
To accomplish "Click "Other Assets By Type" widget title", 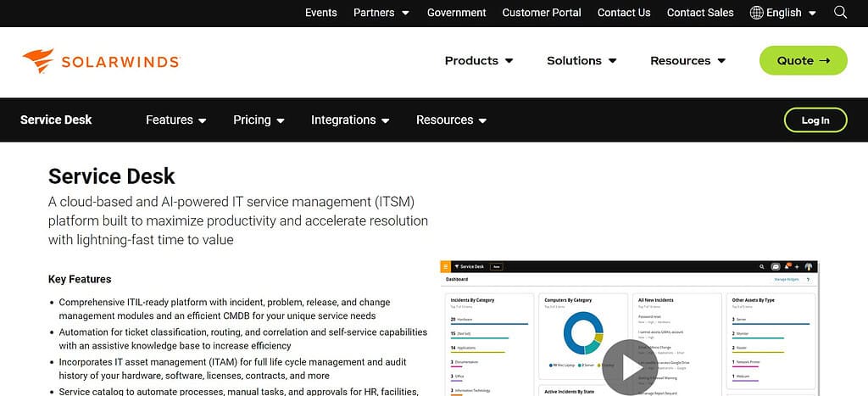I will [x=754, y=300].
